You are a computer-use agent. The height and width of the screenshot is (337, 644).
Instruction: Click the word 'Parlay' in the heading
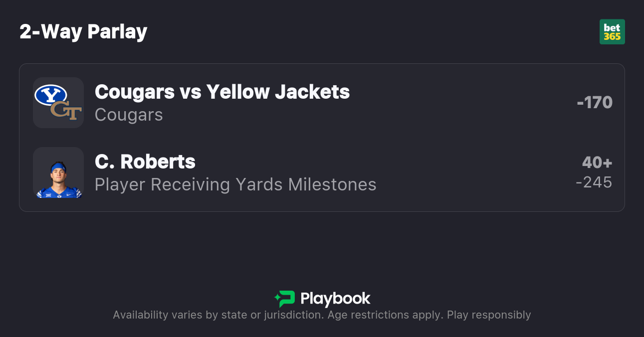pos(117,32)
